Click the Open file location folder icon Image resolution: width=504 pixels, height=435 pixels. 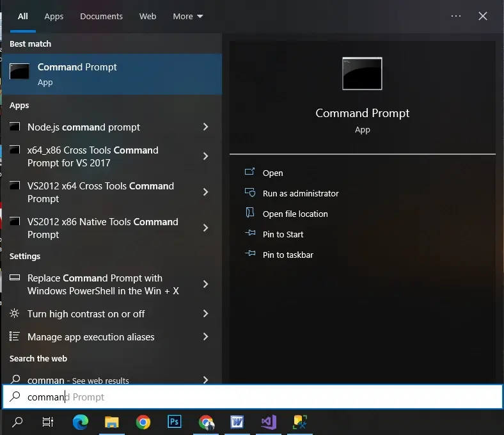[x=249, y=212]
